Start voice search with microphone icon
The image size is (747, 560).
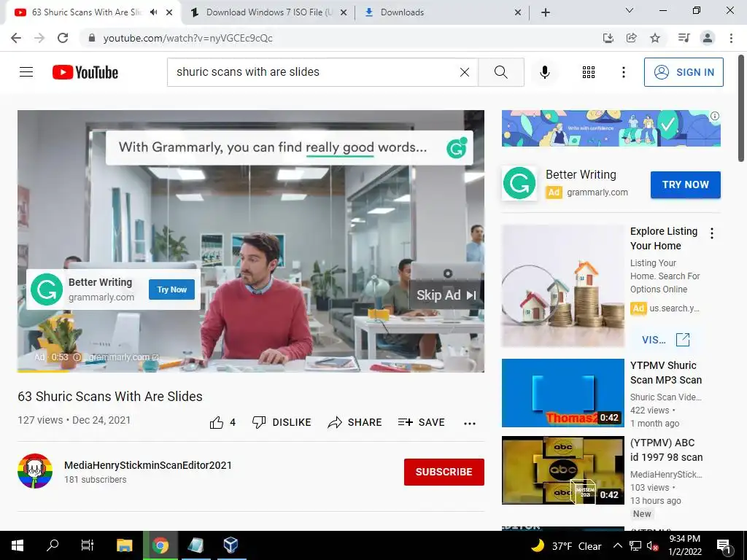[544, 72]
